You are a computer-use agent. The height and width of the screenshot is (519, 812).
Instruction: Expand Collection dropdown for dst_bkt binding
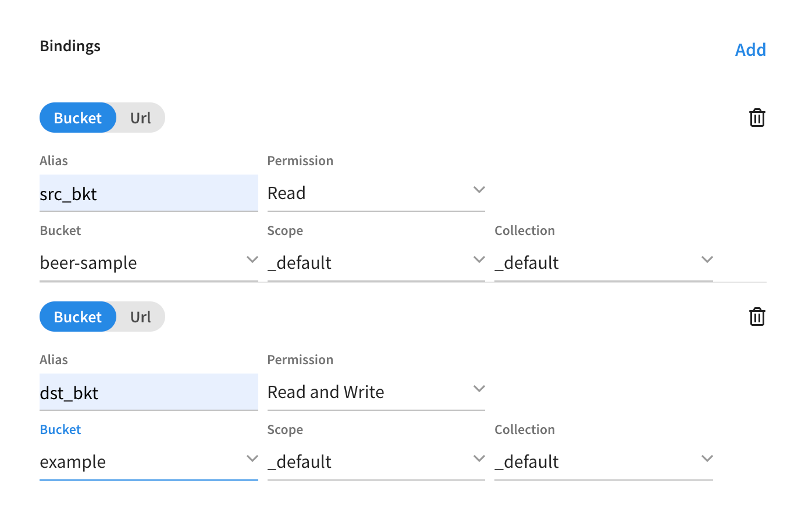[603, 462]
